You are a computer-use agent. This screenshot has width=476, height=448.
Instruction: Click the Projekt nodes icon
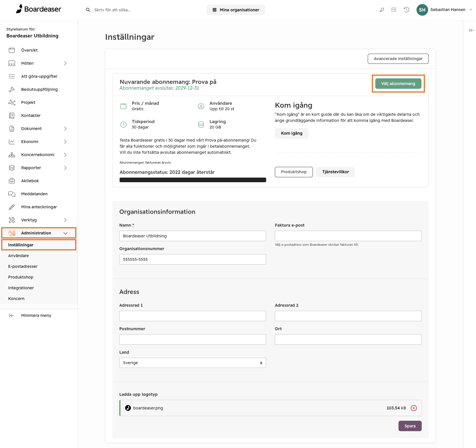point(12,102)
